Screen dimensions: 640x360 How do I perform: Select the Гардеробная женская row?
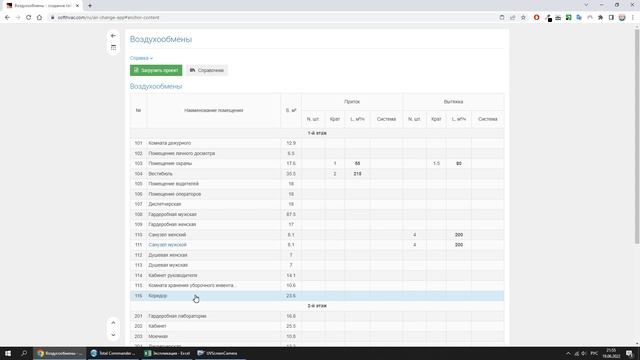pos(317,224)
